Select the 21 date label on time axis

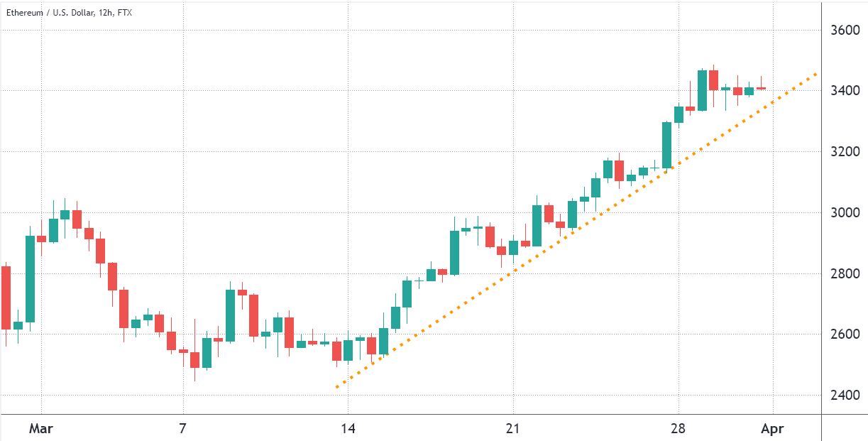coord(513,430)
